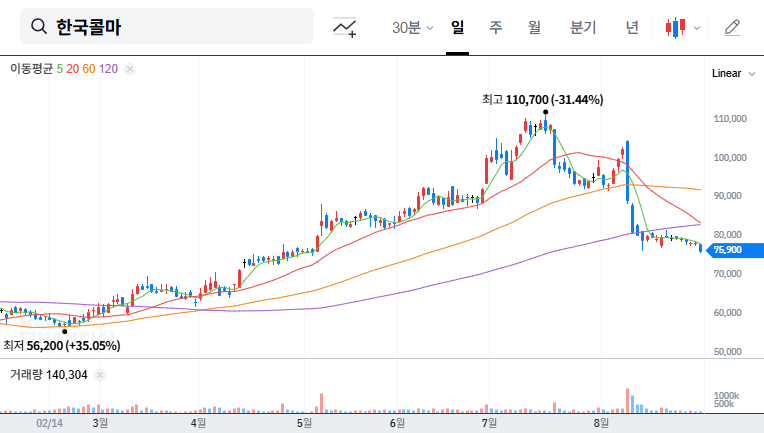This screenshot has height=433, width=764.
Task: Remove the 이동평균 moving average indicator
Action: (x=130, y=69)
